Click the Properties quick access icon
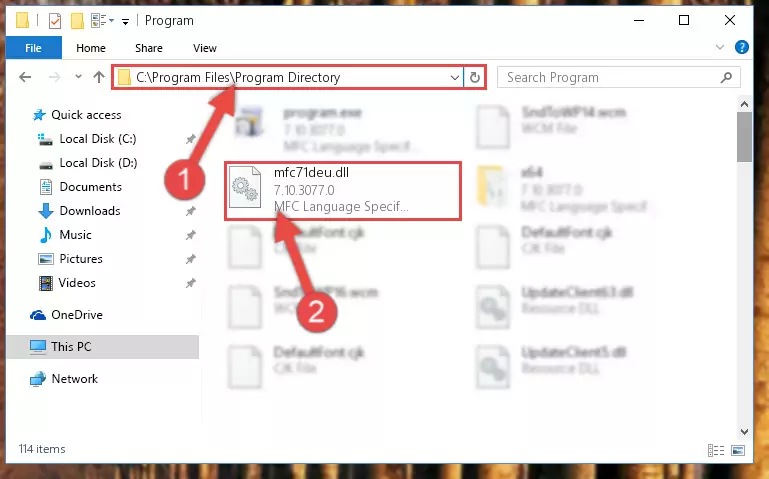Screen dimensions: 769x479 click(55, 21)
